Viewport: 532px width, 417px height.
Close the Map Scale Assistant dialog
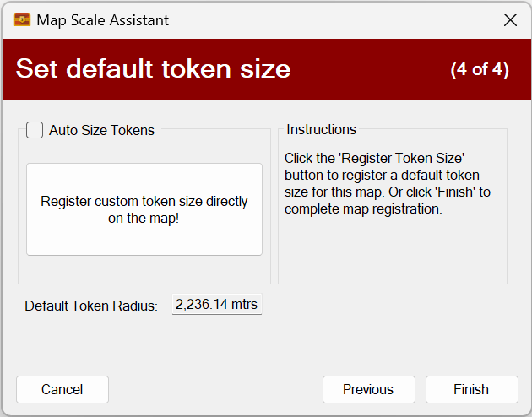[510, 19]
